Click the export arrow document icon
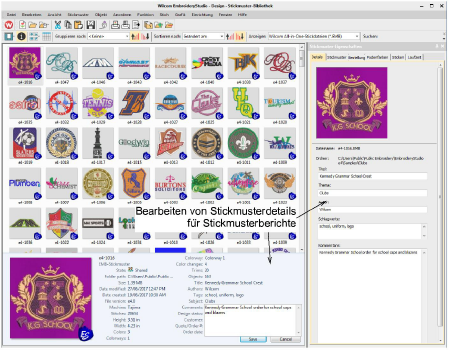This screenshot has width=455, height=360. [136, 25]
